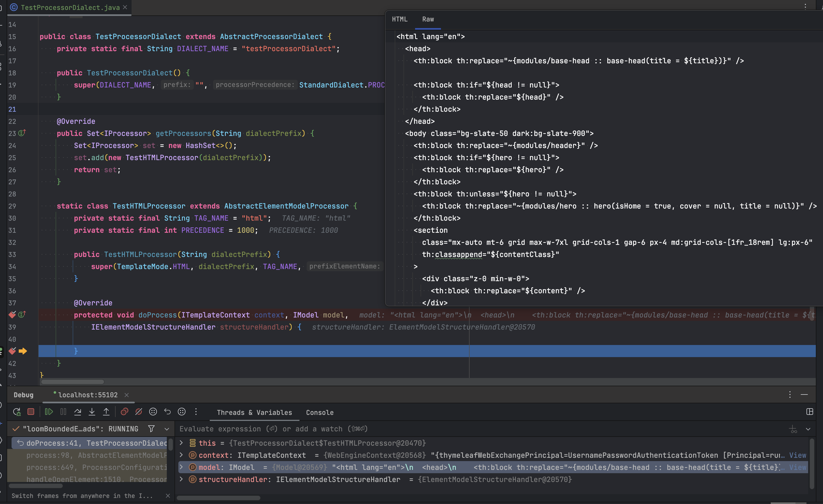Screen dimensions: 823x504
Task: Step over the current line
Action: (x=78, y=412)
